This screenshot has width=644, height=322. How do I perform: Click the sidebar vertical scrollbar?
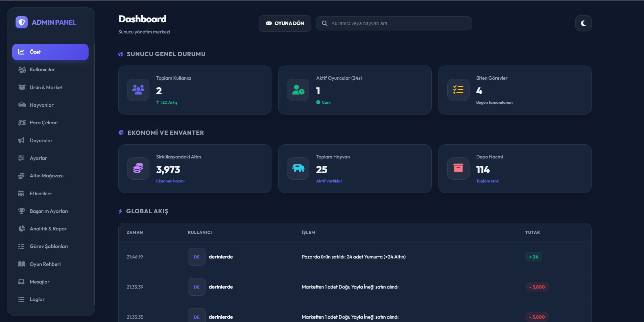94,169
